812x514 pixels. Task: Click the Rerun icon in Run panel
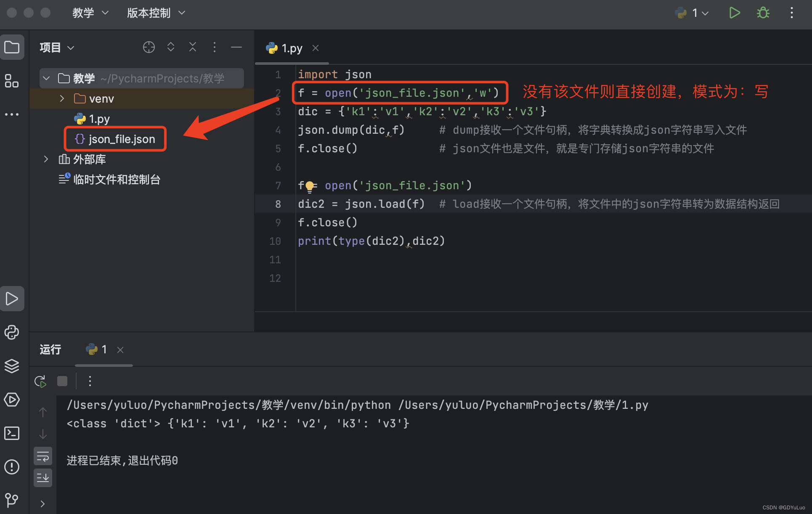[x=40, y=382]
